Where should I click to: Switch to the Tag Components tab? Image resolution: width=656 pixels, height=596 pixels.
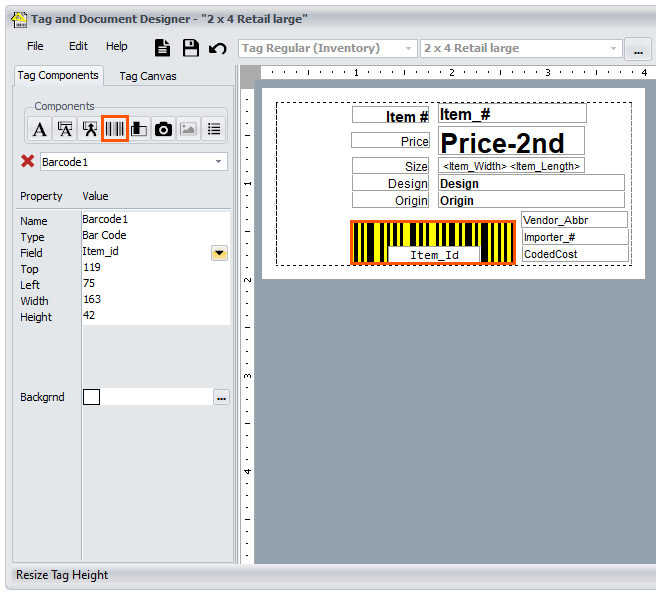58,75
